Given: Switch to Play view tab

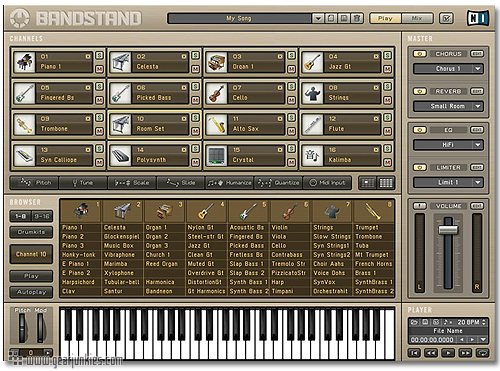Looking at the screenshot, I should 386,18.
